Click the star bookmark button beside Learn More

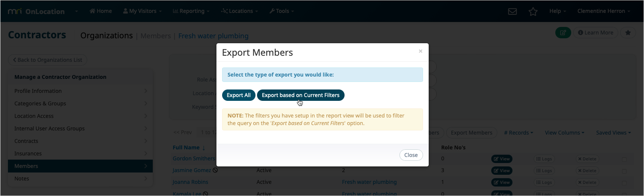[x=628, y=33]
